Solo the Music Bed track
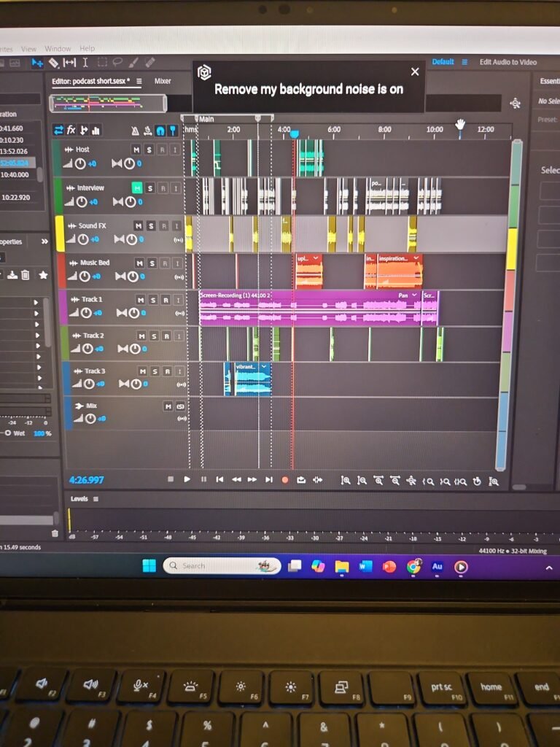Screen dimensions: 560x747 tap(152, 263)
